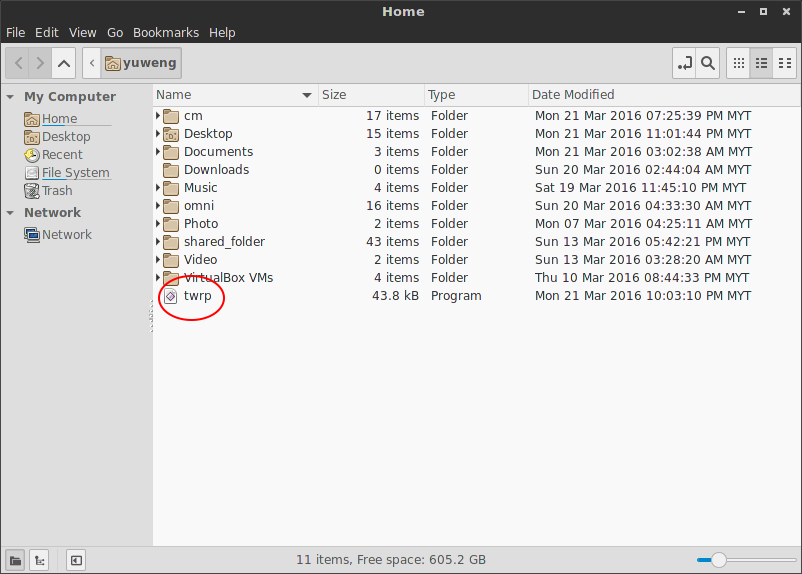Sort by the Type column header
The width and height of the screenshot is (802, 574).
click(x=476, y=95)
